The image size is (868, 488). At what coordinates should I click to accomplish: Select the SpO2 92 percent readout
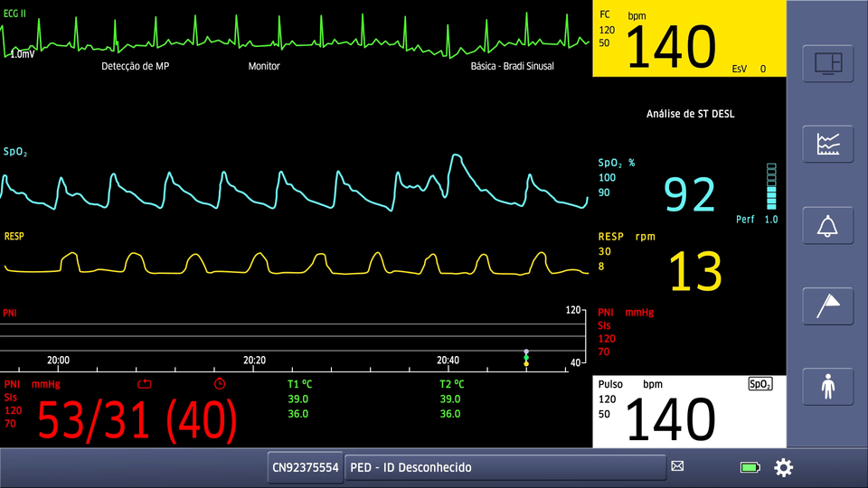click(689, 194)
